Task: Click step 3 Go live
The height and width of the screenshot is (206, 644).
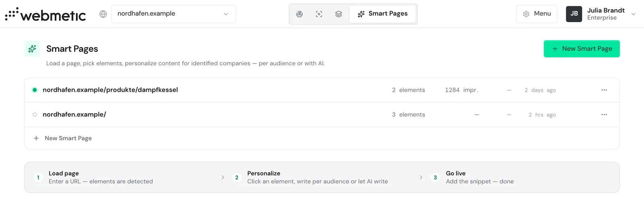Action: 472,177
